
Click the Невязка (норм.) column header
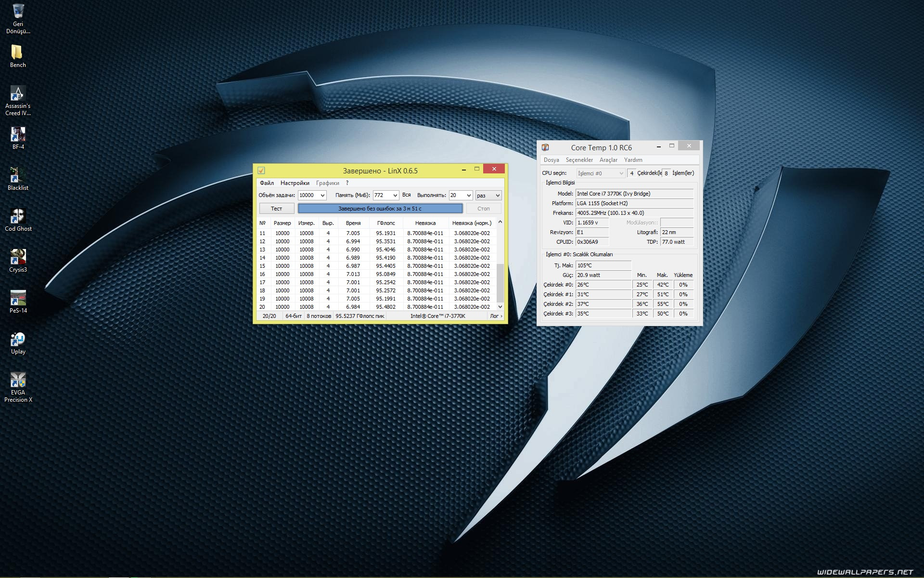[472, 223]
